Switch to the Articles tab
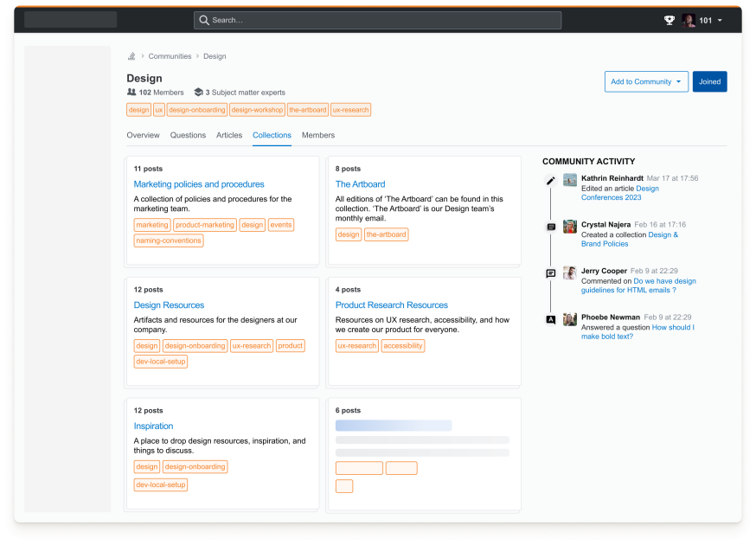Screen dimensions: 756x545 coord(229,135)
